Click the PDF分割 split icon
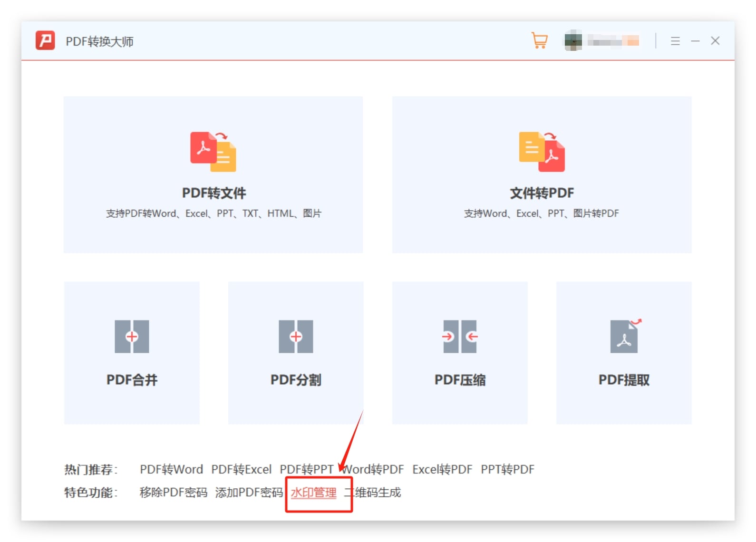Image resolution: width=756 pixels, height=542 pixels. point(296,337)
